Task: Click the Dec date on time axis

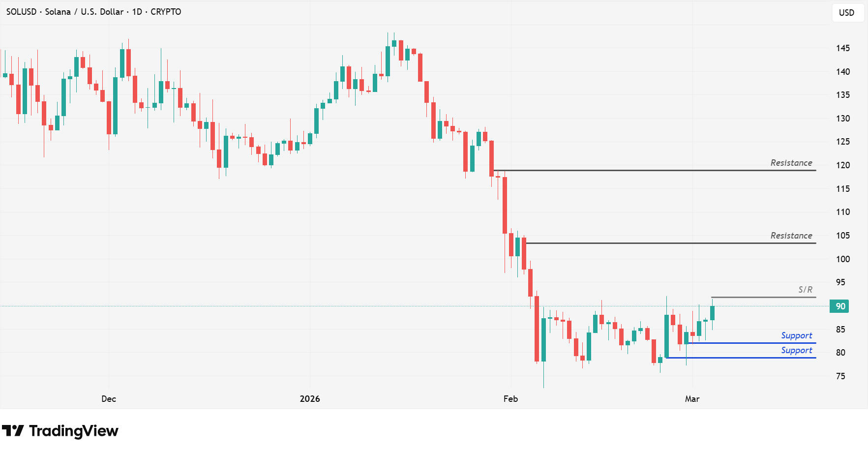Action: click(x=109, y=399)
